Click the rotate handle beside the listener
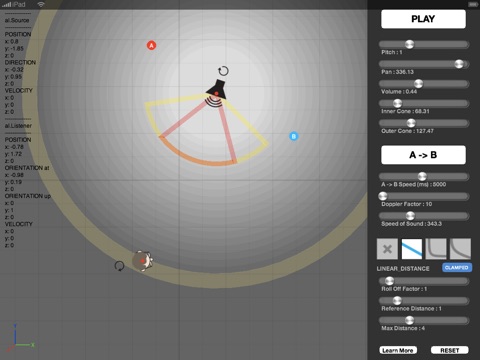The image size is (480, 360). coord(119,266)
